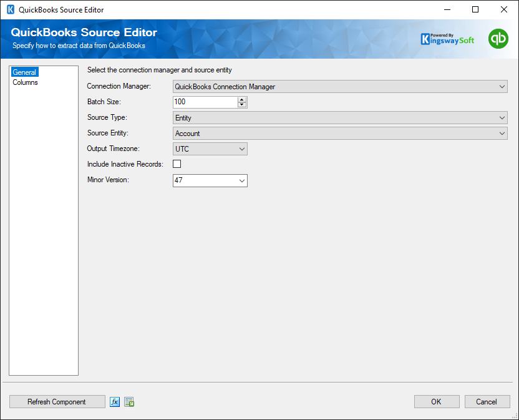Confirm with the OK button

[437, 402]
